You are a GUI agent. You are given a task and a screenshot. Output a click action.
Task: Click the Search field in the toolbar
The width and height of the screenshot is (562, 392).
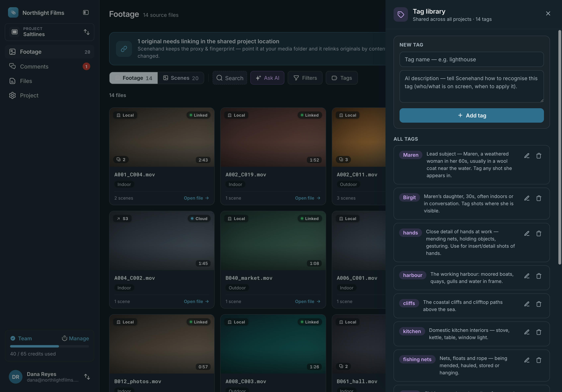pyautogui.click(x=230, y=78)
